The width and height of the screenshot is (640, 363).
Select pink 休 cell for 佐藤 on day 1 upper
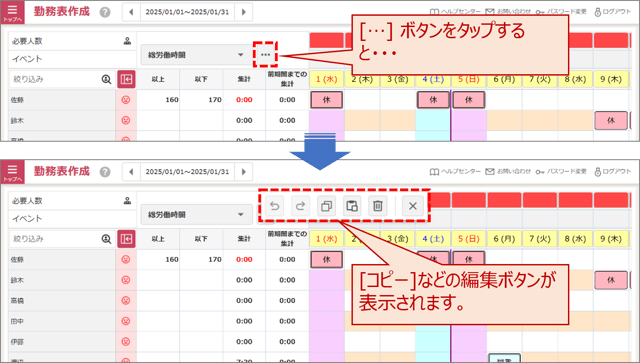pos(327,100)
